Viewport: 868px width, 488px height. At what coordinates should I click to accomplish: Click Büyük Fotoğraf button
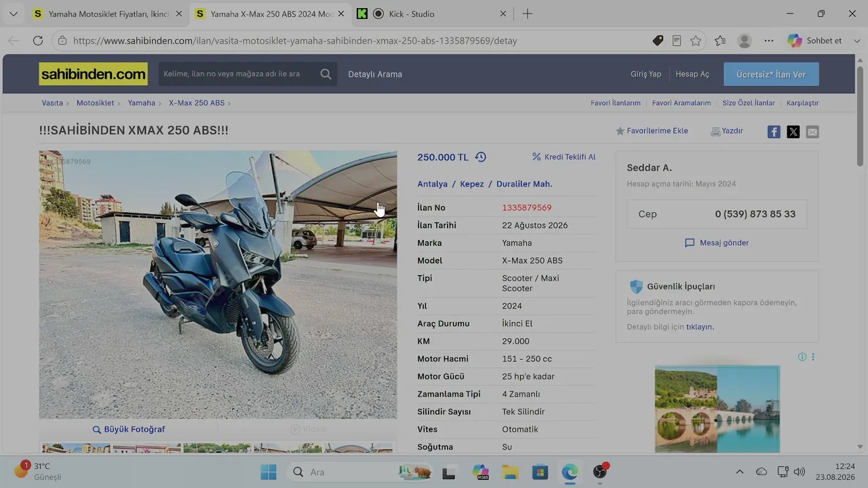point(129,429)
